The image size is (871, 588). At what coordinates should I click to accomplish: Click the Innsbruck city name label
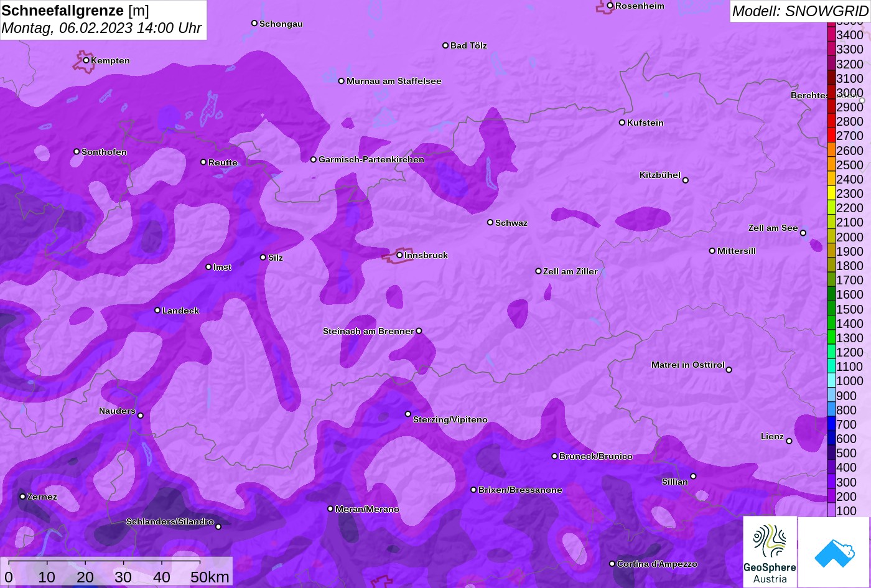coord(426,255)
